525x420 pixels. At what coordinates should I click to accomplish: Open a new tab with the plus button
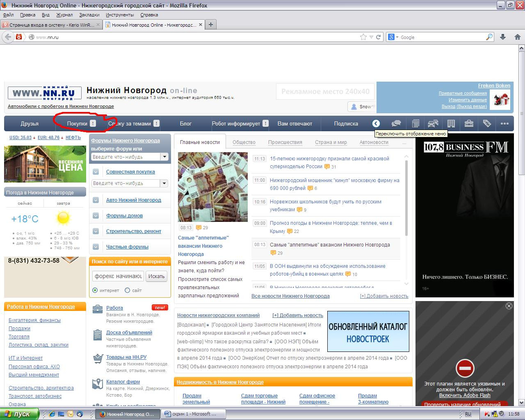(x=210, y=25)
